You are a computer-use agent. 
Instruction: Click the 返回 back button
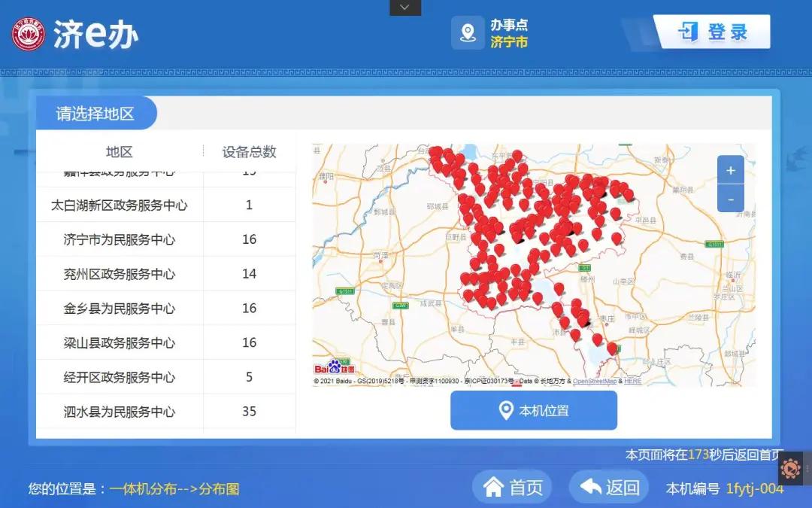point(609,487)
